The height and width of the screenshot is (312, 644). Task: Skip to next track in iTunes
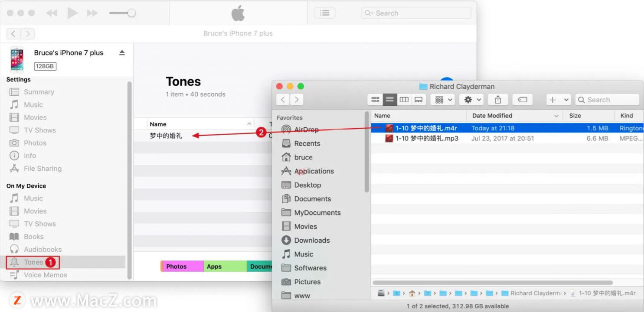click(92, 13)
